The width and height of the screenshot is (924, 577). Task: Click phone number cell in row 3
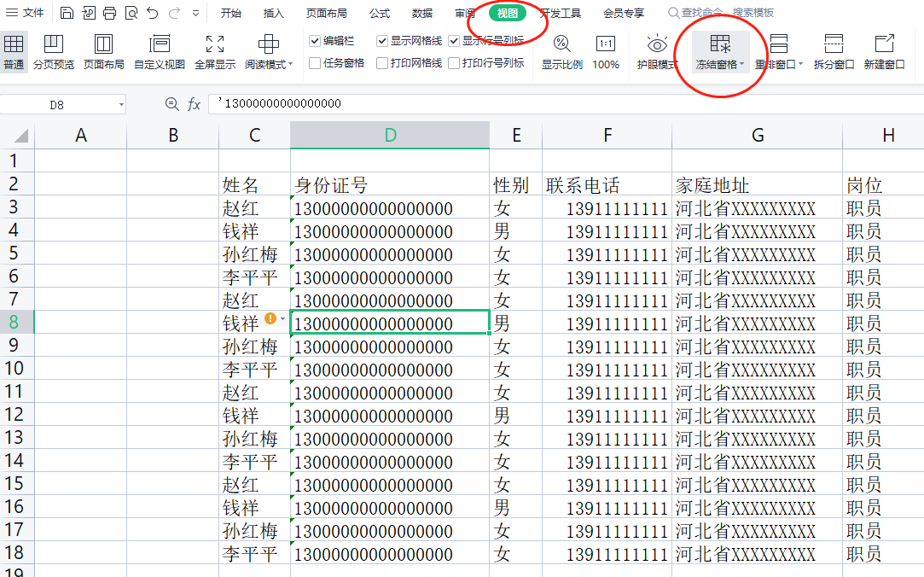[607, 208]
